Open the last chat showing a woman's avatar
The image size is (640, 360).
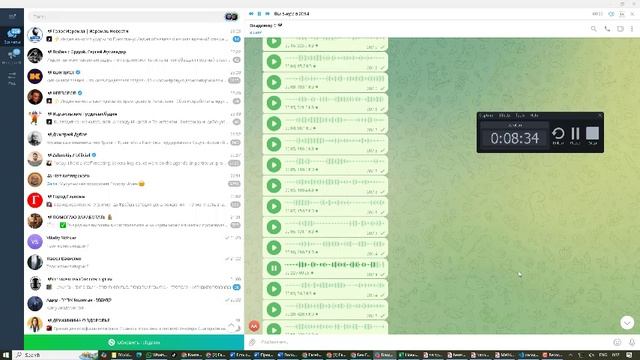click(x=134, y=324)
